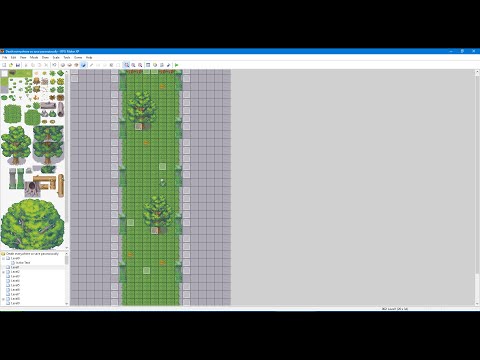480x360 pixels.
Task: Click the map list scroll-up arrow
Action: pos(67,254)
